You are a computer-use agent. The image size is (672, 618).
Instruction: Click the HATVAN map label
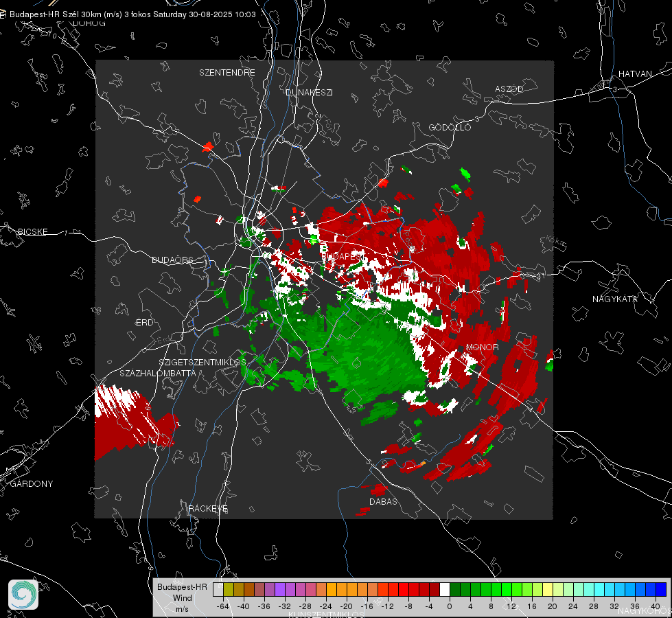pyautogui.click(x=635, y=74)
